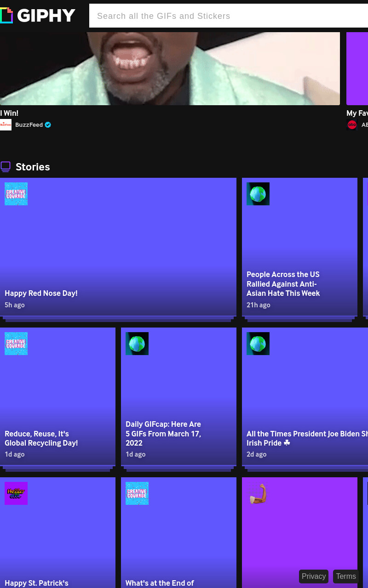Click the flexed bicep emoji on purple story
The height and width of the screenshot is (588, 368).
258,493
